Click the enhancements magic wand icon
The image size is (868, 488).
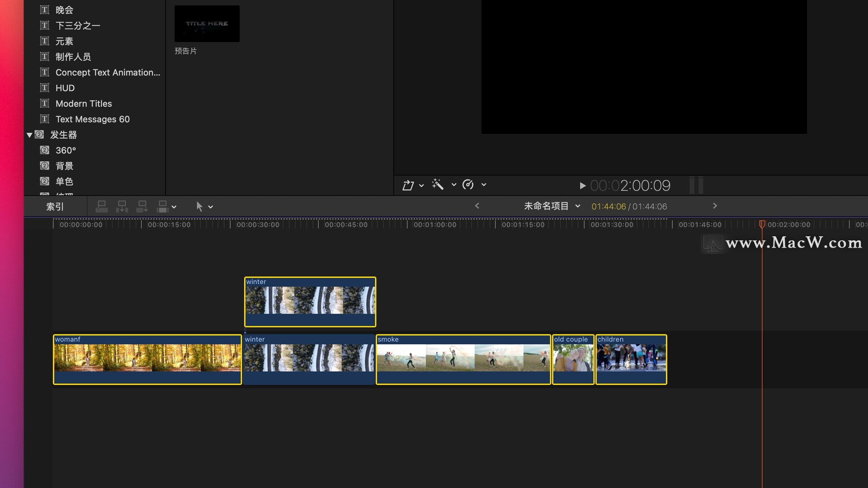438,184
